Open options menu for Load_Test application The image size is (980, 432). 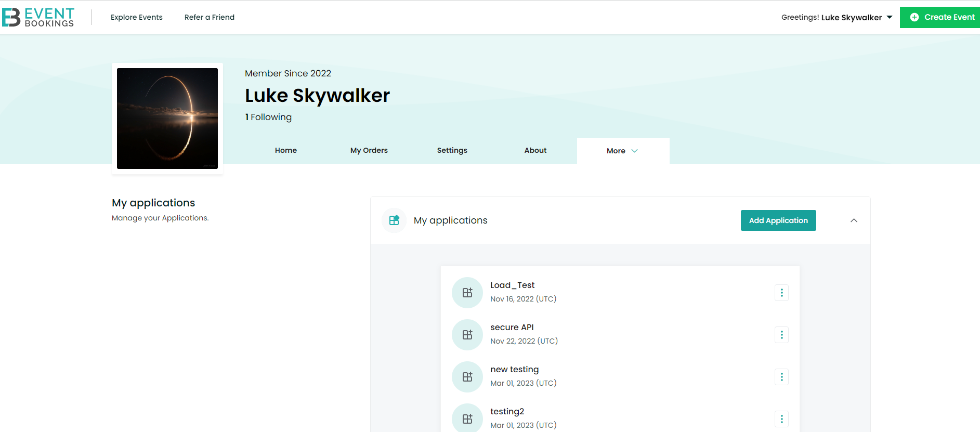click(x=781, y=293)
